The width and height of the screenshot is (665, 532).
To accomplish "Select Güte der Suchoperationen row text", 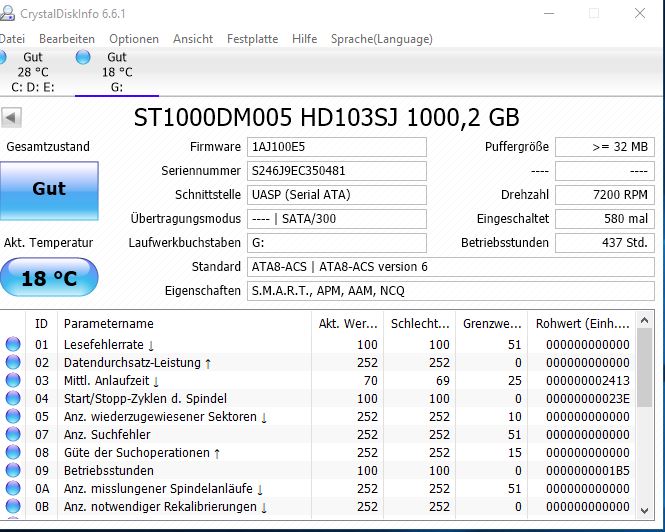I will click(137, 453).
